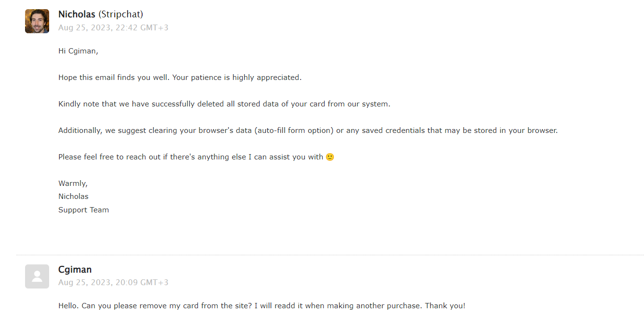Click timestamp Aug 25, 2023, 22:42 GMT+3
The width and height of the screenshot is (644, 328).
113,28
